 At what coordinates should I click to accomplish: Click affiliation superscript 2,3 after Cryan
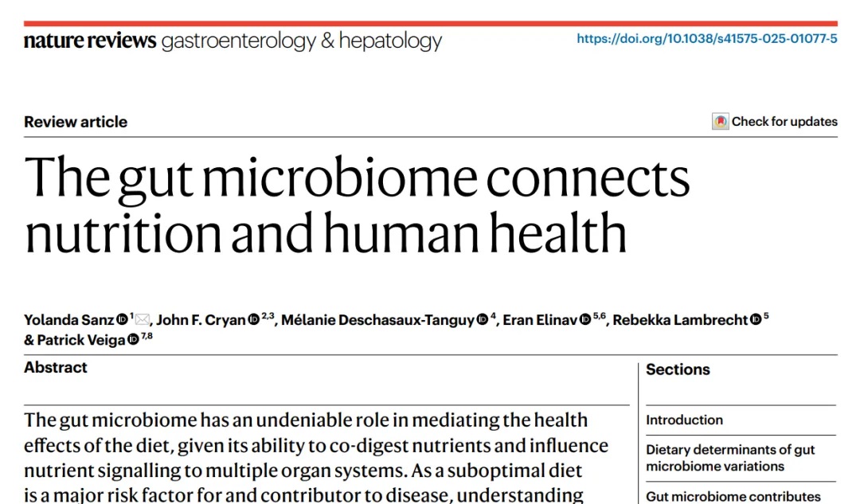coord(268,316)
